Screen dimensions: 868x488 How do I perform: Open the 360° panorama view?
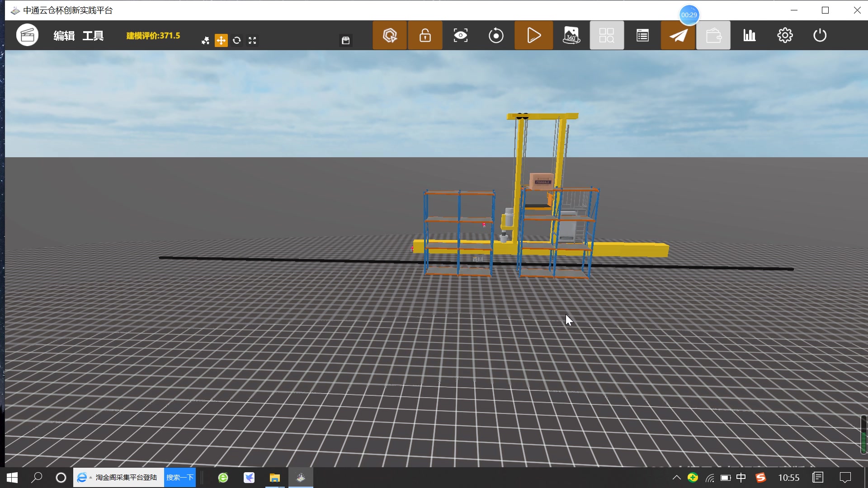pyautogui.click(x=571, y=35)
